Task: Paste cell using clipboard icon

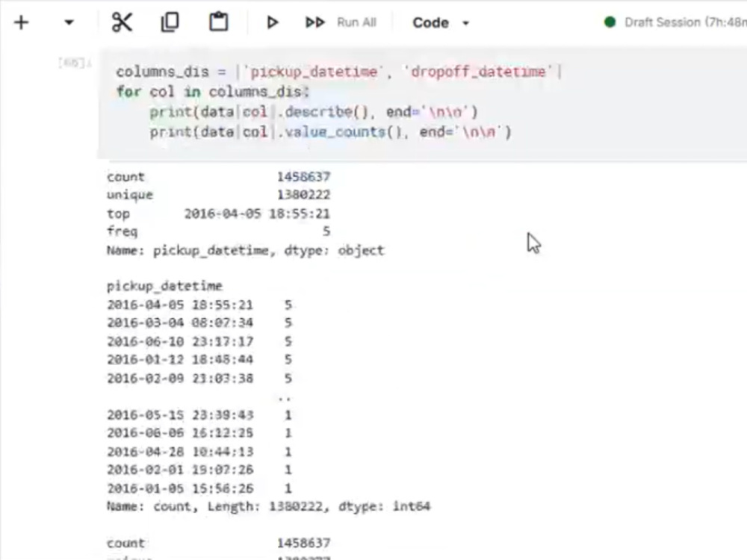Action: coord(219,22)
